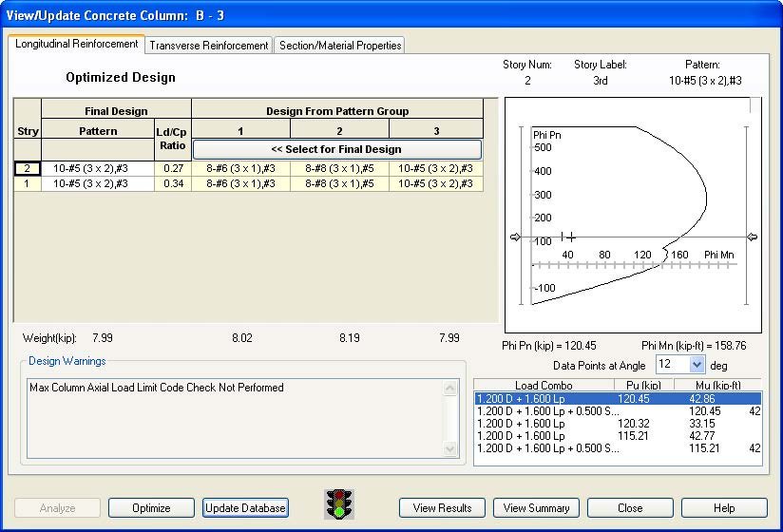
Task: Click the right arrow on interaction diagram
Action: click(x=752, y=237)
